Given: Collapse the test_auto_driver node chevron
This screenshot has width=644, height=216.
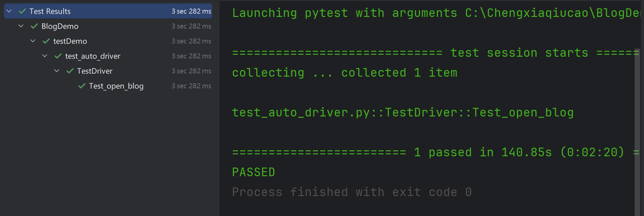Looking at the screenshot, I should coord(45,56).
